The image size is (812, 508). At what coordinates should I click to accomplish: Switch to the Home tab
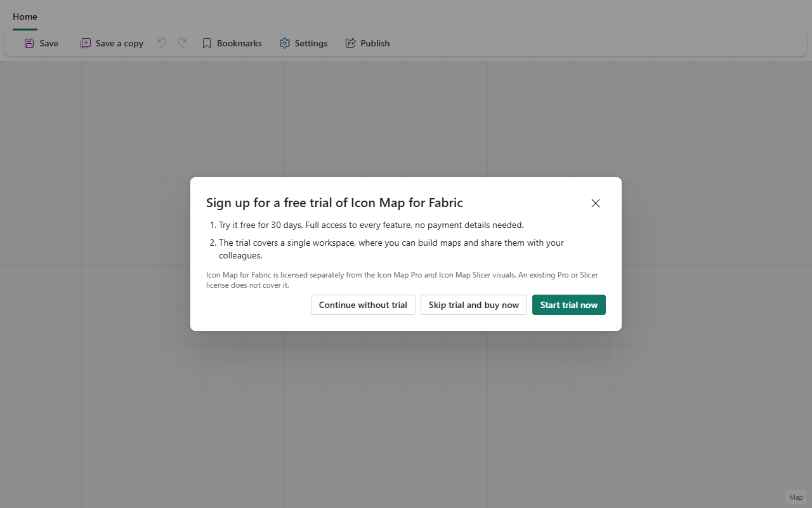click(25, 17)
